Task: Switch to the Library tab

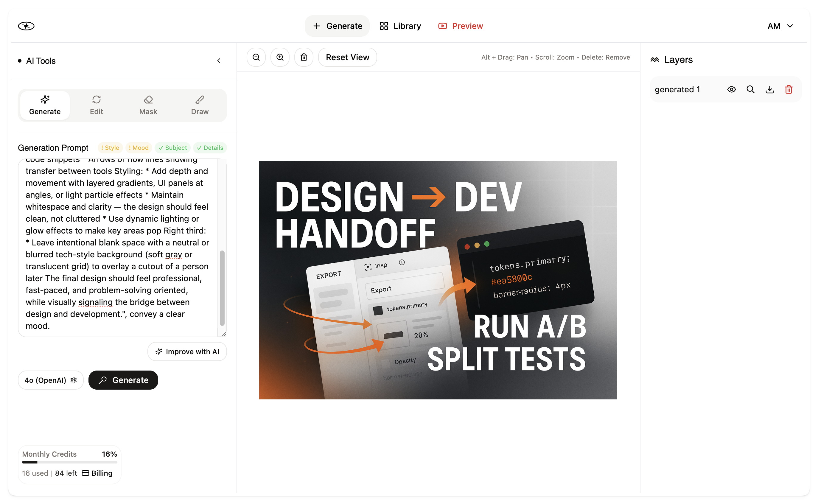Action: 400,26
